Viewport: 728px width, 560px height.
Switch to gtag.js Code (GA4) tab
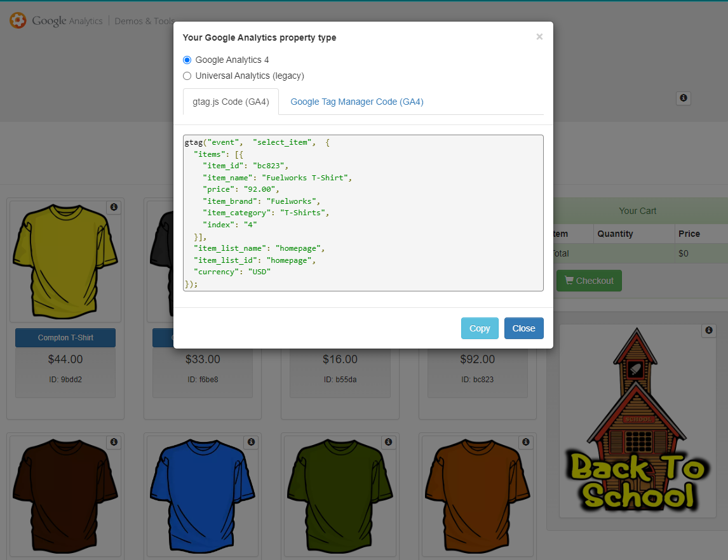(231, 102)
